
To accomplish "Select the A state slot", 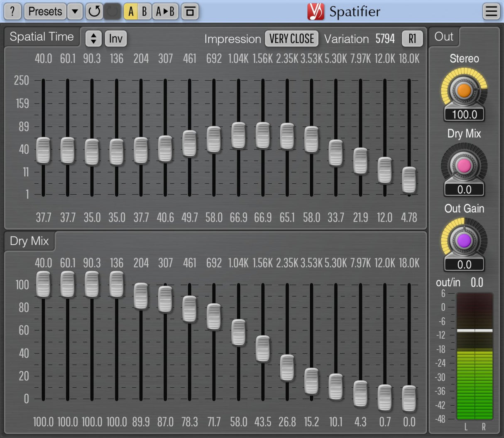I will 131,12.
